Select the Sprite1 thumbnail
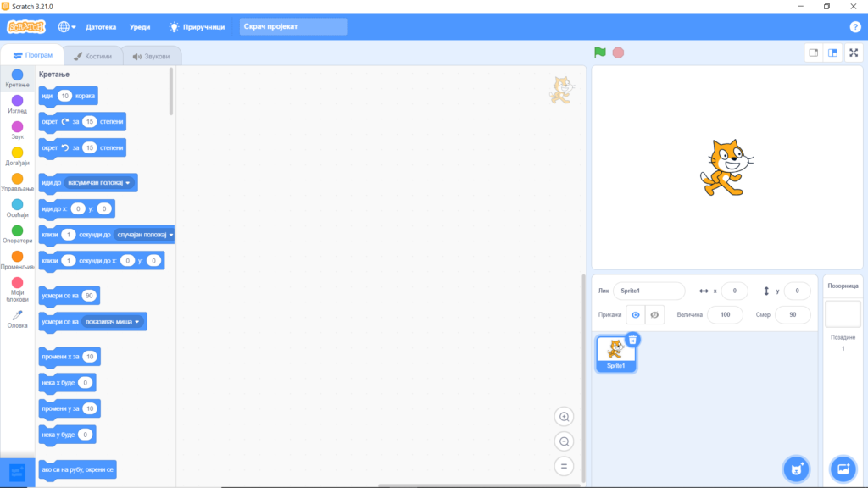 click(x=615, y=354)
